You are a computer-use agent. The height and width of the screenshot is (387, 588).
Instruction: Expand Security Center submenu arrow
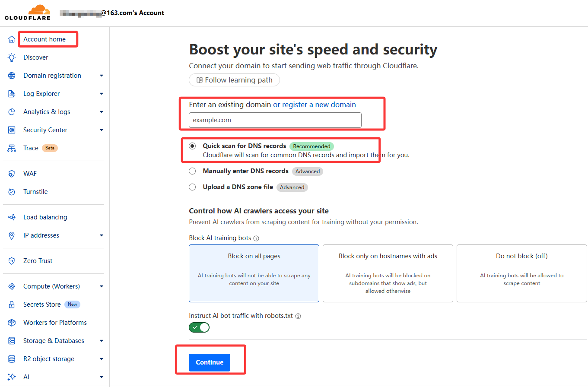(102, 130)
